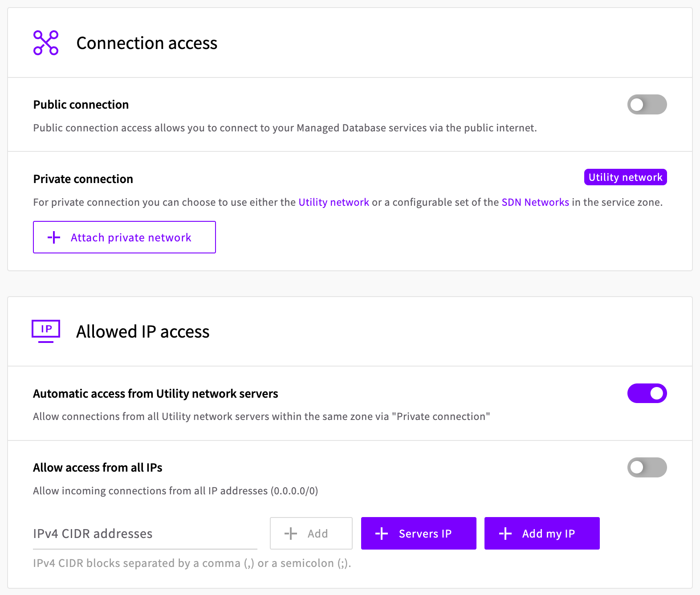Select the Add my IP button
This screenshot has width=700, height=595.
[x=542, y=534]
